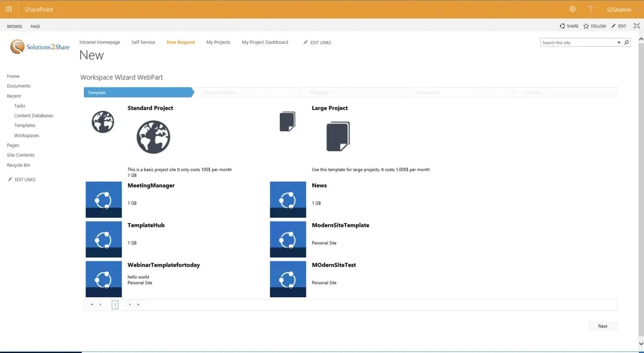Click the ModernSiteTemplate title text
This screenshot has height=353, width=644.
coord(340,225)
